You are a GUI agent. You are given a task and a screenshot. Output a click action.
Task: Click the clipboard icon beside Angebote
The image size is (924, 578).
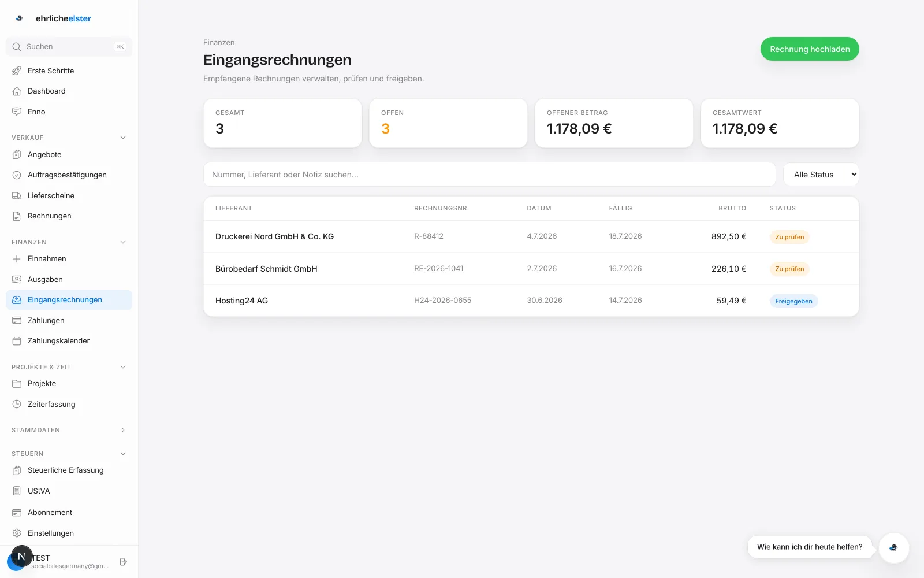[x=17, y=155]
